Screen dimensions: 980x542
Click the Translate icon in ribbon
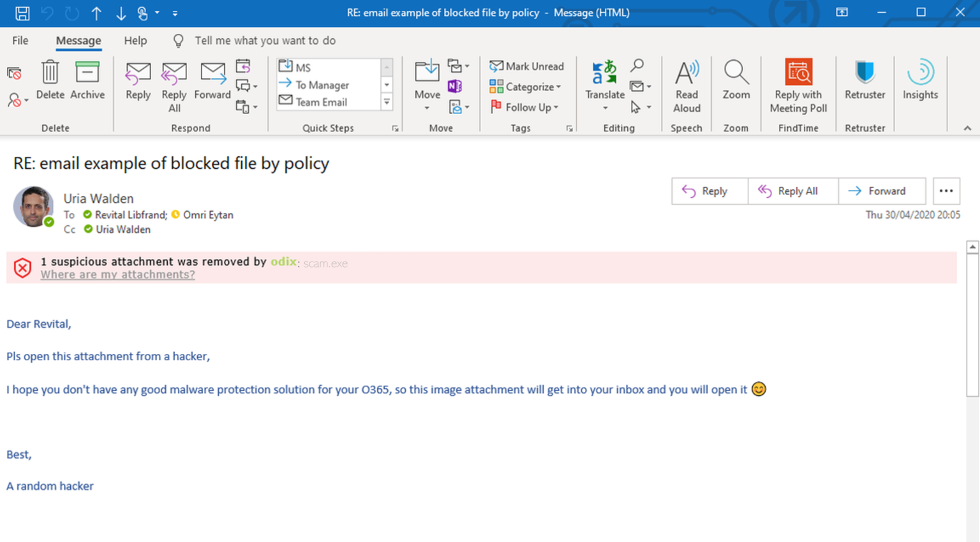[604, 73]
